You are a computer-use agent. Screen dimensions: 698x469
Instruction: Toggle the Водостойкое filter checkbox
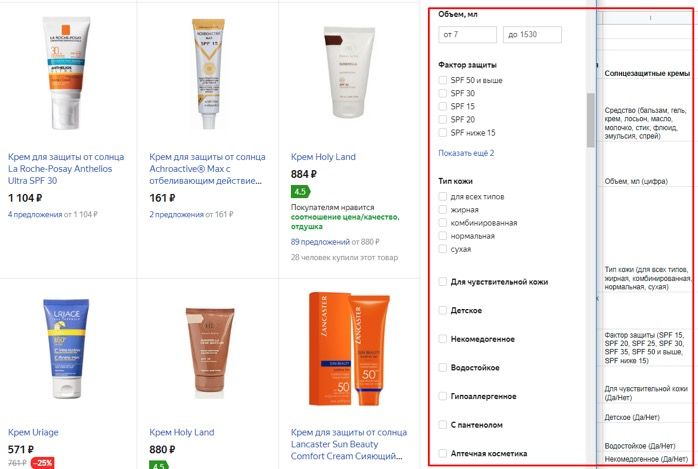[x=442, y=368]
